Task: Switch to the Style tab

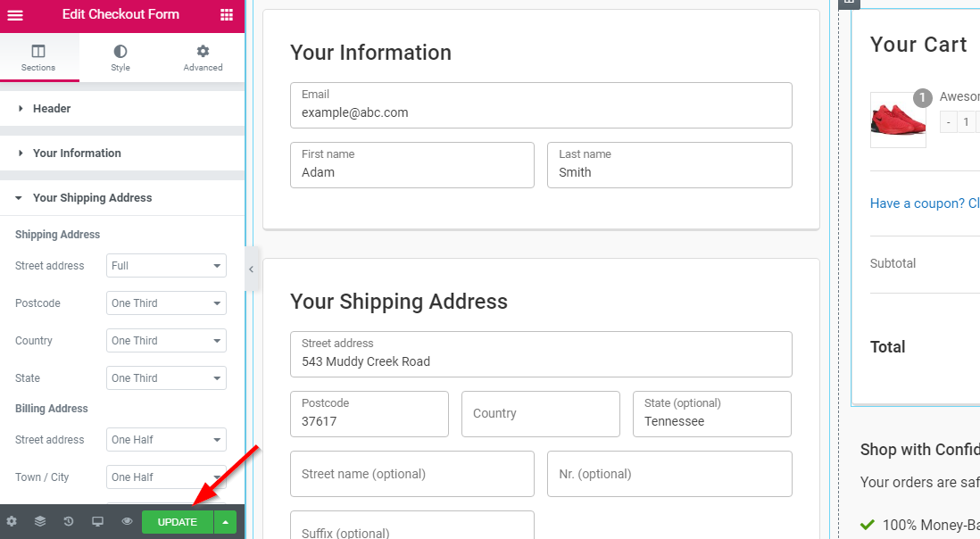Action: (x=120, y=58)
